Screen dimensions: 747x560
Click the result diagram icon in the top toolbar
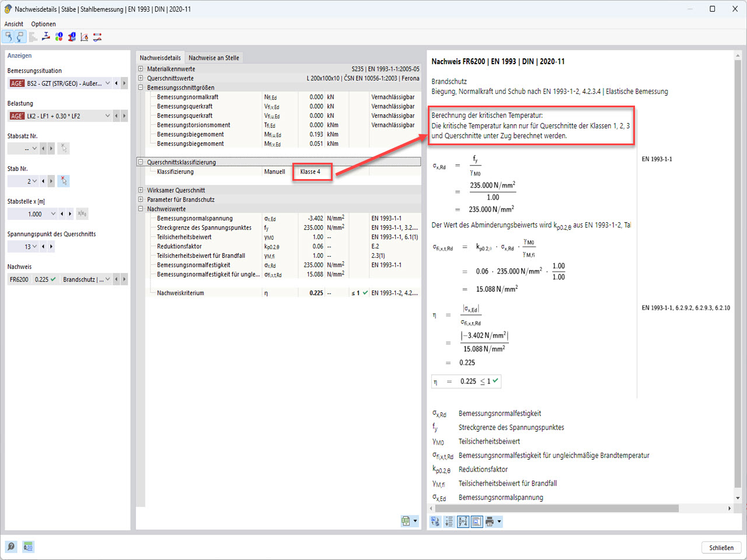(x=97, y=36)
